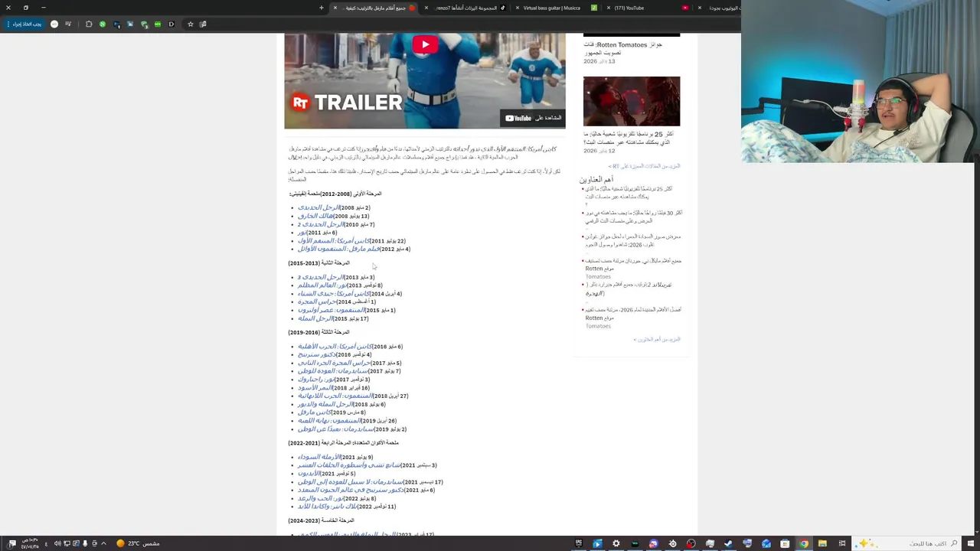The width and height of the screenshot is (980, 551).
Task: Open 'Avengers: Age of Ultron' May 2015 link
Action: (332, 310)
